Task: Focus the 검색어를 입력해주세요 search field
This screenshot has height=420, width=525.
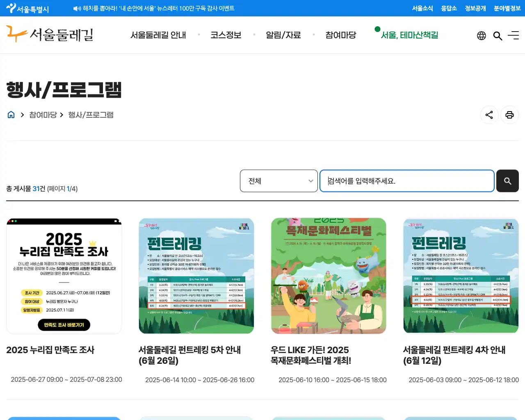Action: pos(407,181)
